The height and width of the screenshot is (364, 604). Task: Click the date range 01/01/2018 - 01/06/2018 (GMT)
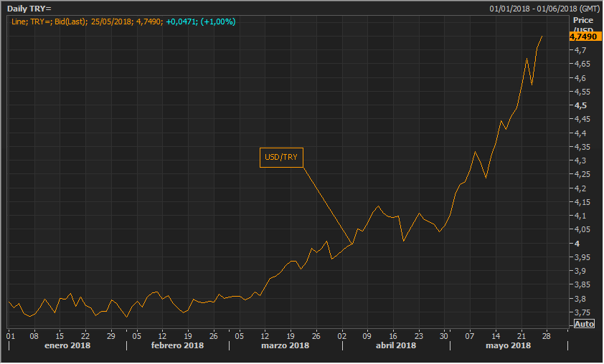coord(544,9)
